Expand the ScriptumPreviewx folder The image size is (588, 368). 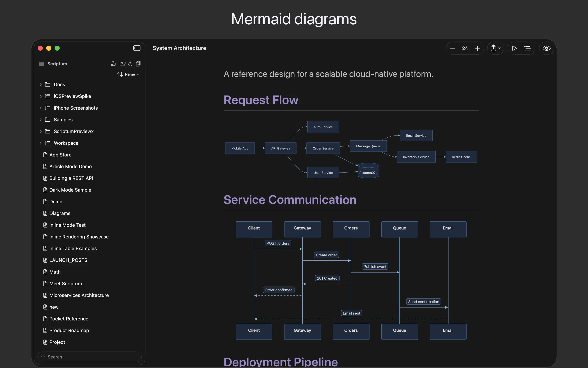pyautogui.click(x=41, y=131)
